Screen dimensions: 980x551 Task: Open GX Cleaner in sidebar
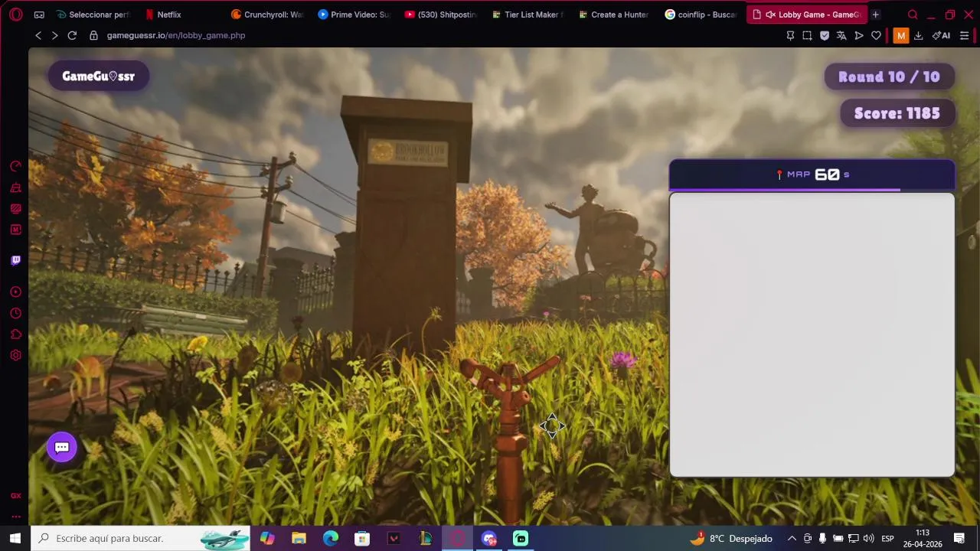click(15, 187)
